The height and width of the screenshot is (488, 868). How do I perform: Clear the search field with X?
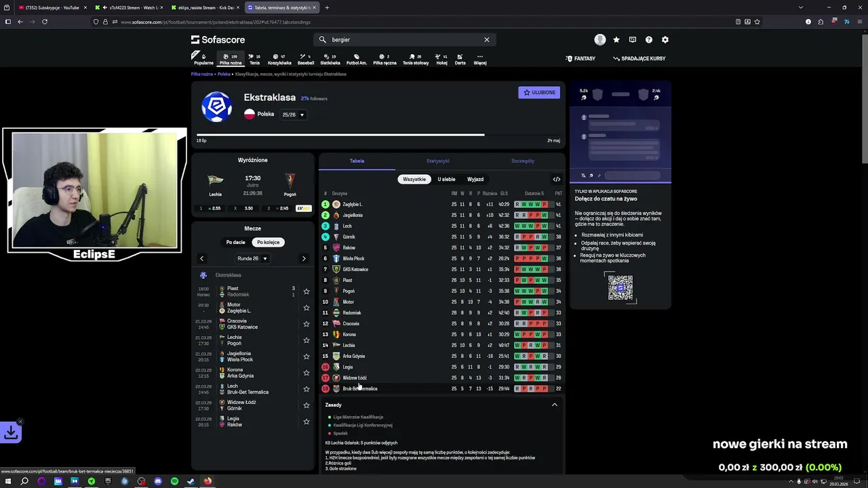click(x=486, y=39)
